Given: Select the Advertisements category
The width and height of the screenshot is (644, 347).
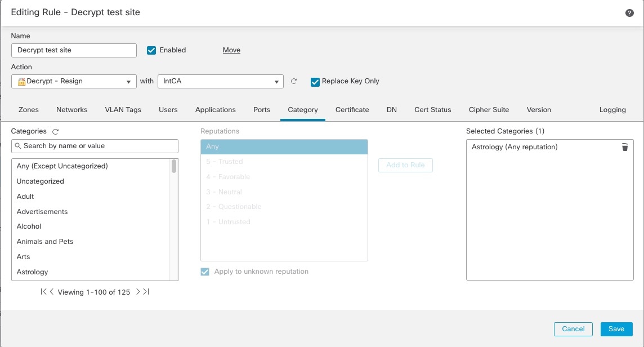Looking at the screenshot, I should [x=91, y=212].
